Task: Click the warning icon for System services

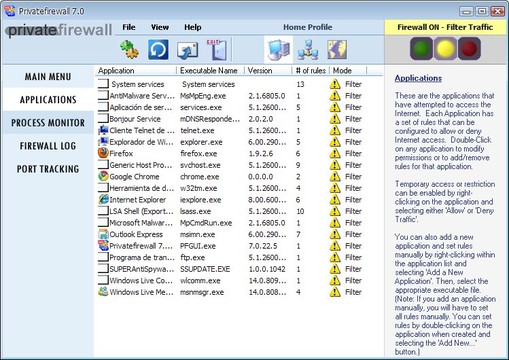Action: coord(335,84)
